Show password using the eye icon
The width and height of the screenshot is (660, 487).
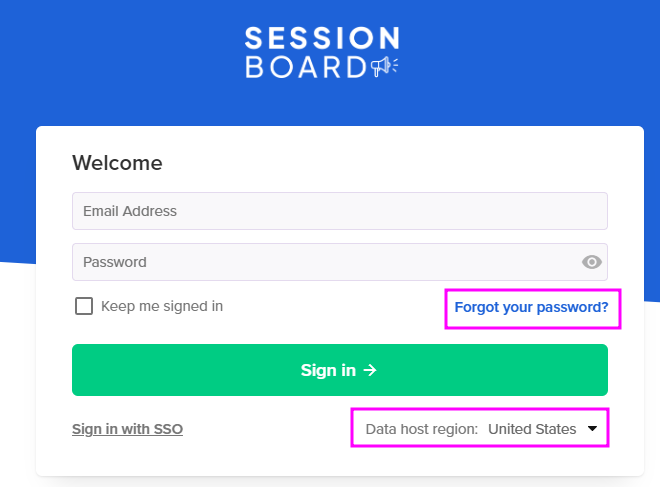(592, 262)
